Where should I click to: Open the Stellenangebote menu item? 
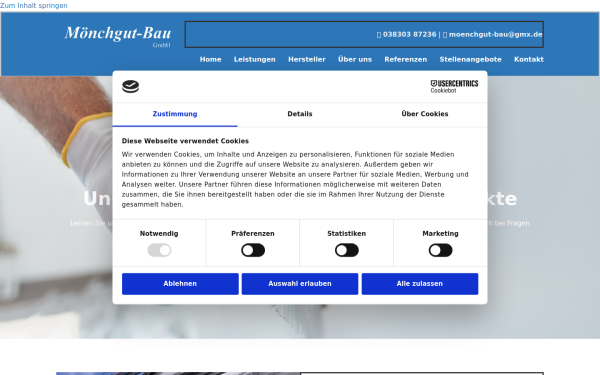pyautogui.click(x=470, y=59)
